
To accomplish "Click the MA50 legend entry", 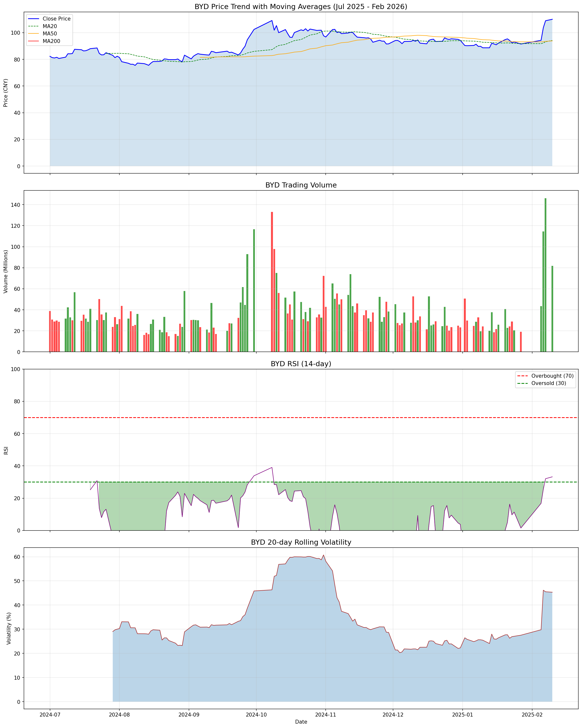I will (50, 34).
